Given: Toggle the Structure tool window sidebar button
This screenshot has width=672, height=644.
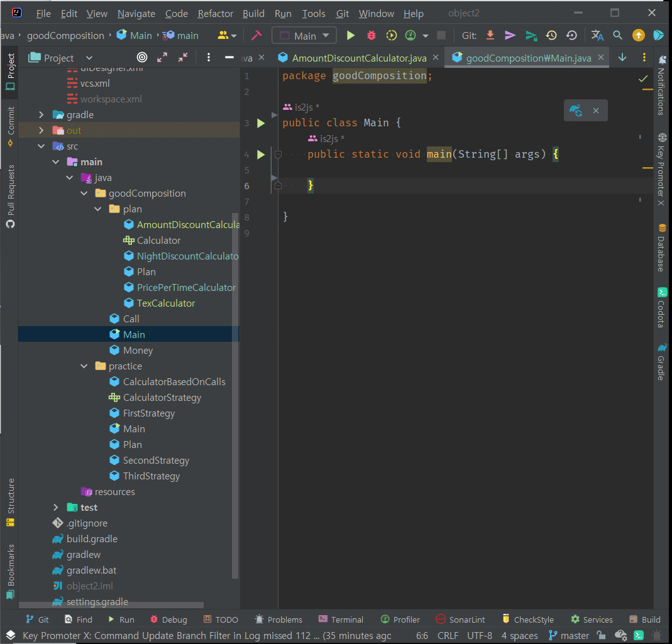Looking at the screenshot, I should [10, 503].
